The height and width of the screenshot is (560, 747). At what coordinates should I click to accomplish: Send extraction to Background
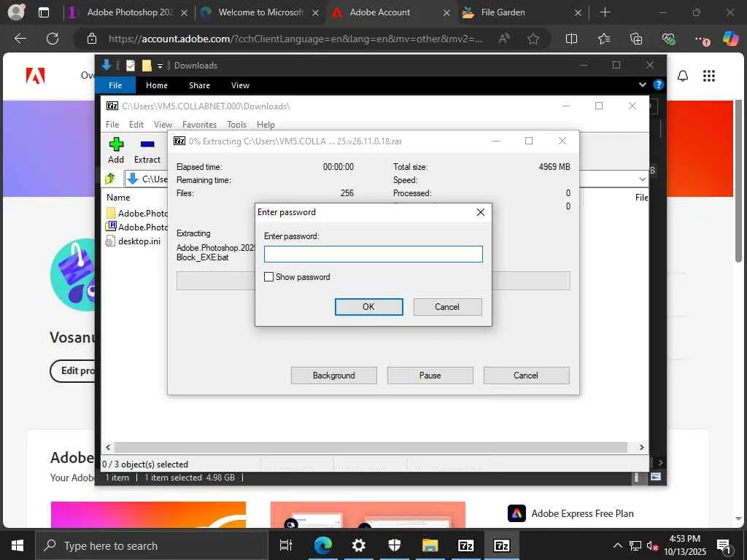click(333, 376)
